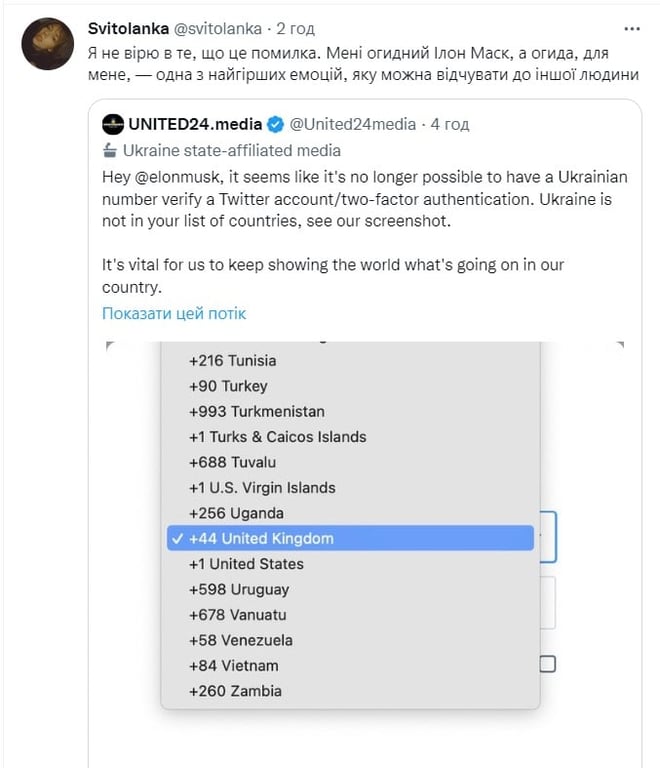The width and height of the screenshot is (660, 768).
Task: Click the UNITED24.media account logo
Action: point(113,125)
